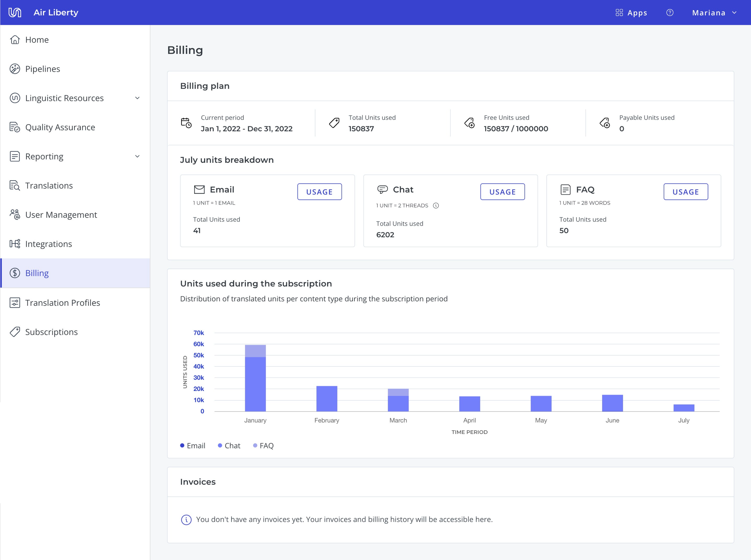Click the February chart bar

[x=327, y=399]
